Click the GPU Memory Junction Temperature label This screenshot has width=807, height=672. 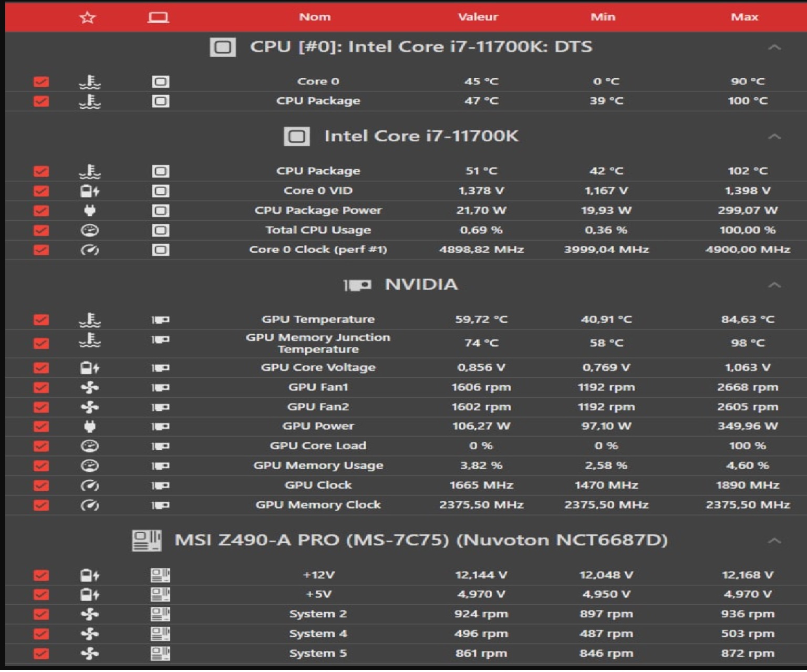[x=318, y=344]
